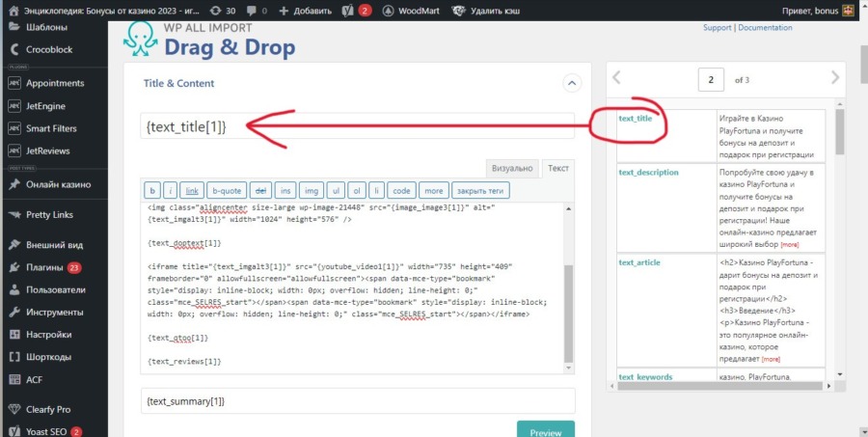
Task: Collapse the Title & Content section
Action: click(572, 84)
